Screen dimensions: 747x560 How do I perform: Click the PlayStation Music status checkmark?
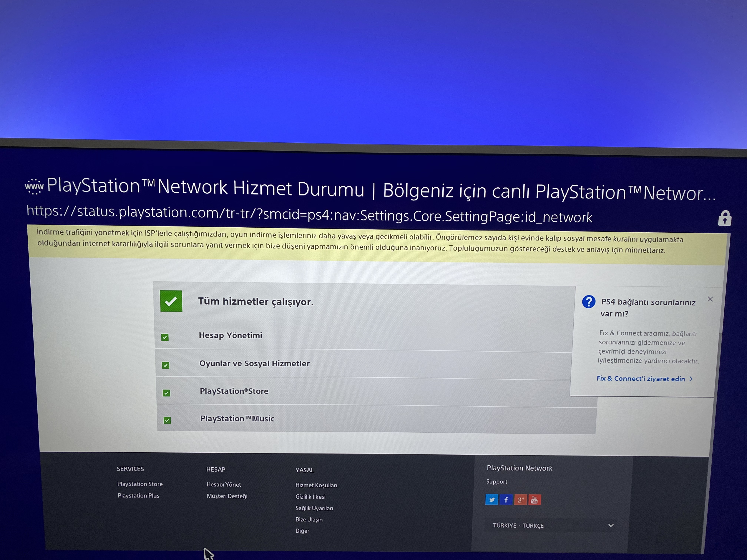point(167,420)
